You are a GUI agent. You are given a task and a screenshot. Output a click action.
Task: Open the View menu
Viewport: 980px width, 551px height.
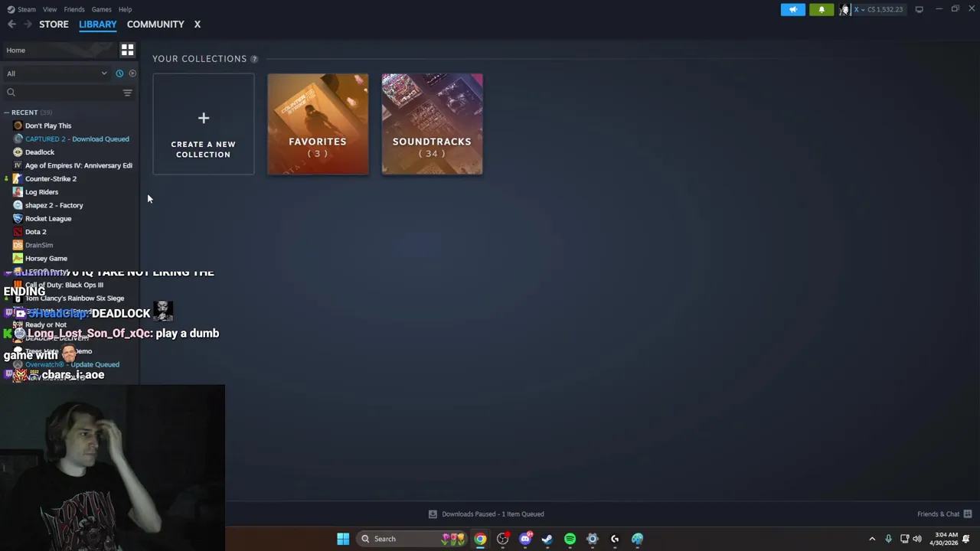point(50,9)
